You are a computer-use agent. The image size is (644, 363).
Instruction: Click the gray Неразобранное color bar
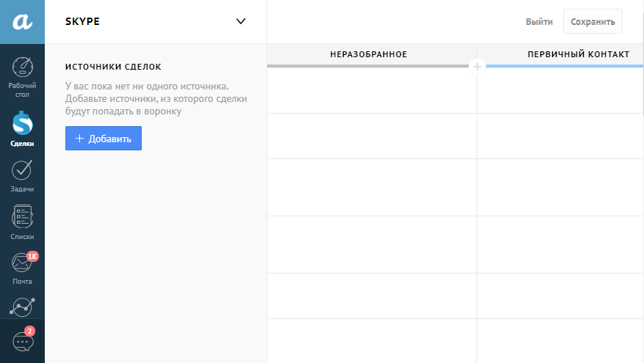pyautogui.click(x=368, y=66)
